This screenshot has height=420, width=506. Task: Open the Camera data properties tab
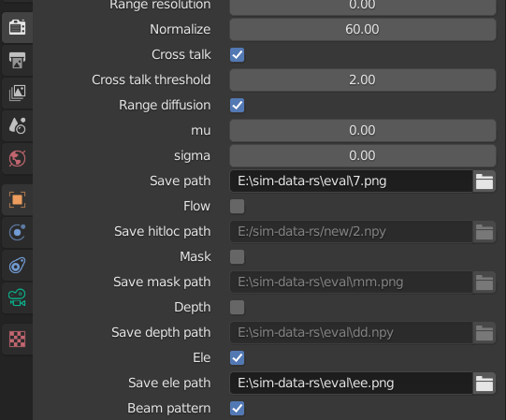coord(17,298)
